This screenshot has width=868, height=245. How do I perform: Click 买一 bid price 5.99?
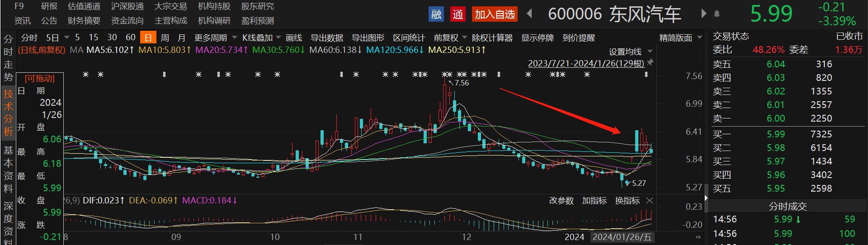(x=776, y=134)
